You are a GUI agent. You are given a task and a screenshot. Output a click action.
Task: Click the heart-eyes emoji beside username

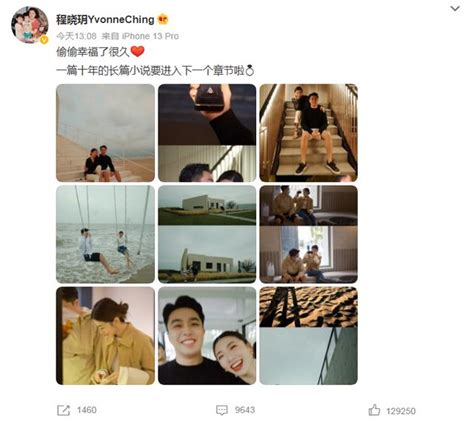coord(163,20)
